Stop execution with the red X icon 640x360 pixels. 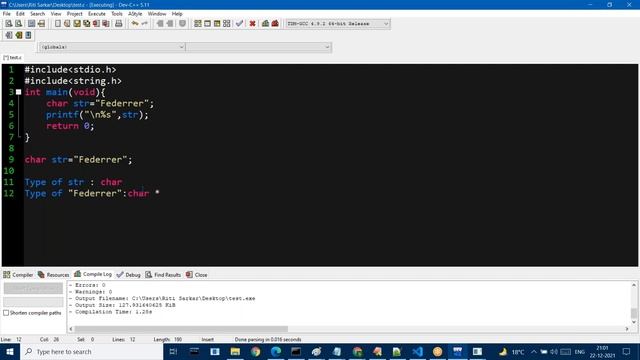253,24
